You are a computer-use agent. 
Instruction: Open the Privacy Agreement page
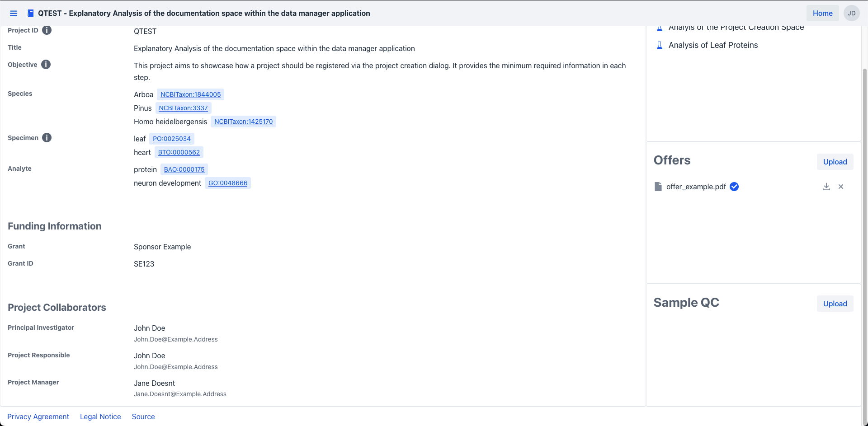(38, 416)
